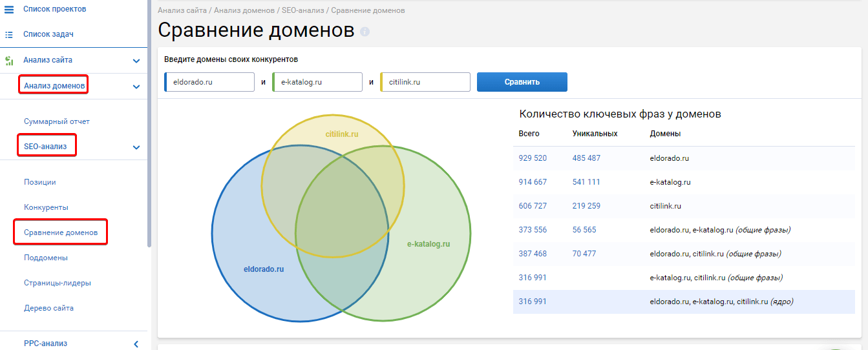Click breadcrumb SEO-анализ
Screen dimensions: 868x350
[x=302, y=11]
